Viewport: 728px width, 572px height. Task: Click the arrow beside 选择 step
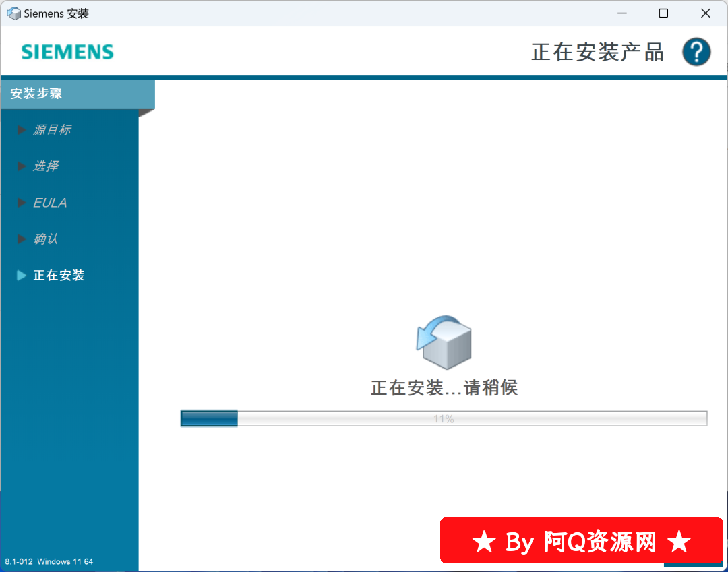pyautogui.click(x=22, y=166)
